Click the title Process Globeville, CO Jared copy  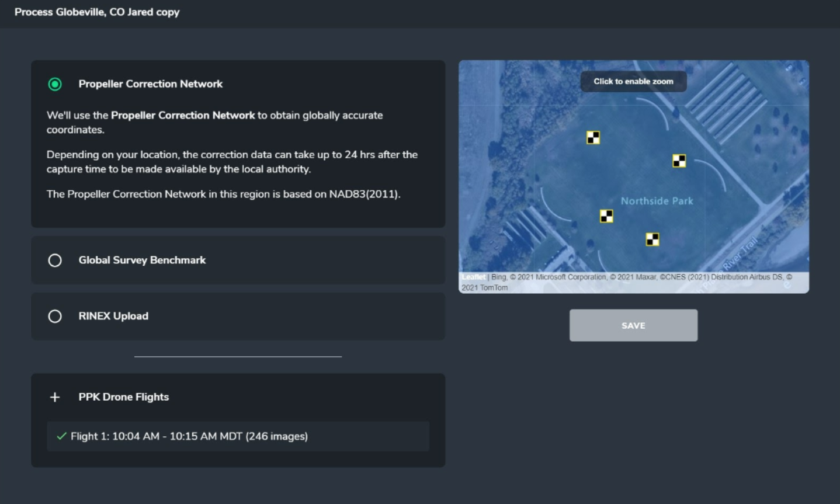(97, 12)
